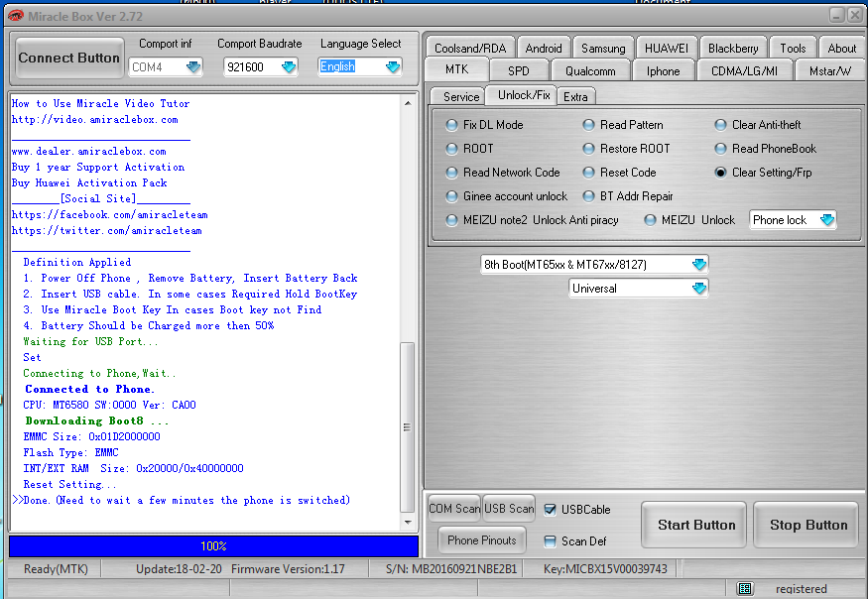Click the S/N: MB20160921NBE2B1 status entry
The image size is (868, 599).
[451, 569]
